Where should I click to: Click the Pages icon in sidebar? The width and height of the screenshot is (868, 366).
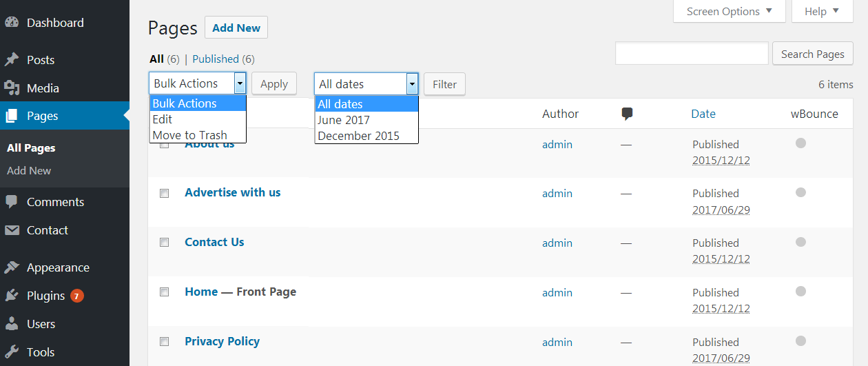pos(12,116)
